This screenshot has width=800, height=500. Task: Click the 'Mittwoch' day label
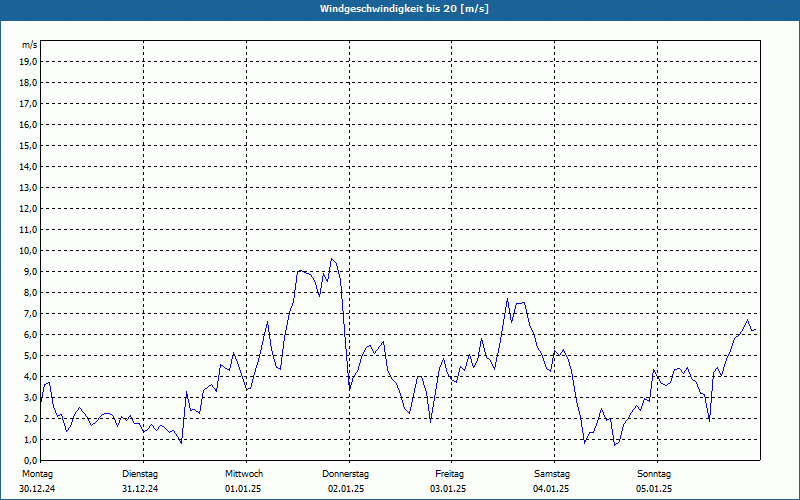tap(244, 474)
